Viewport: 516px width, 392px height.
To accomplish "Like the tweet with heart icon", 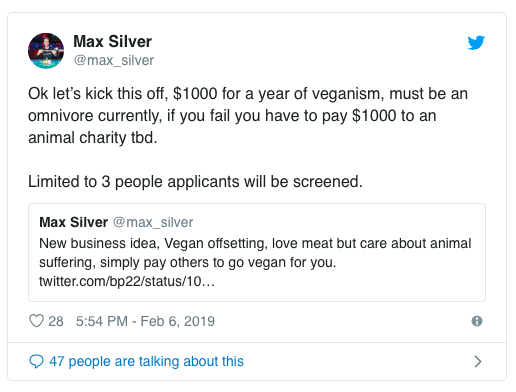I will (x=36, y=321).
